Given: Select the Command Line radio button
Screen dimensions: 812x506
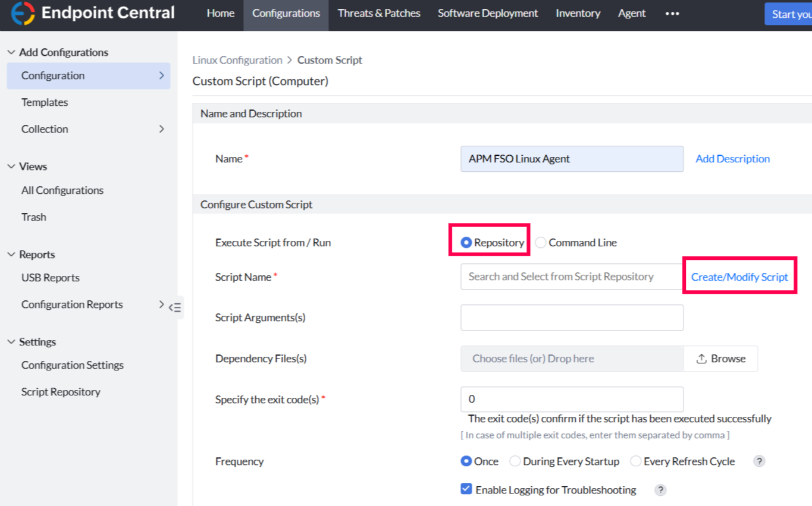Looking at the screenshot, I should 540,243.
